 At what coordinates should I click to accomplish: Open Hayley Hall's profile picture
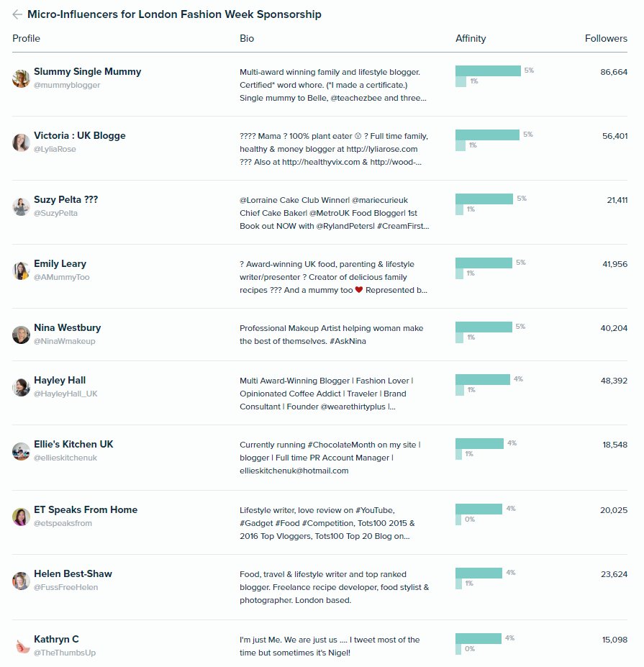point(21,387)
